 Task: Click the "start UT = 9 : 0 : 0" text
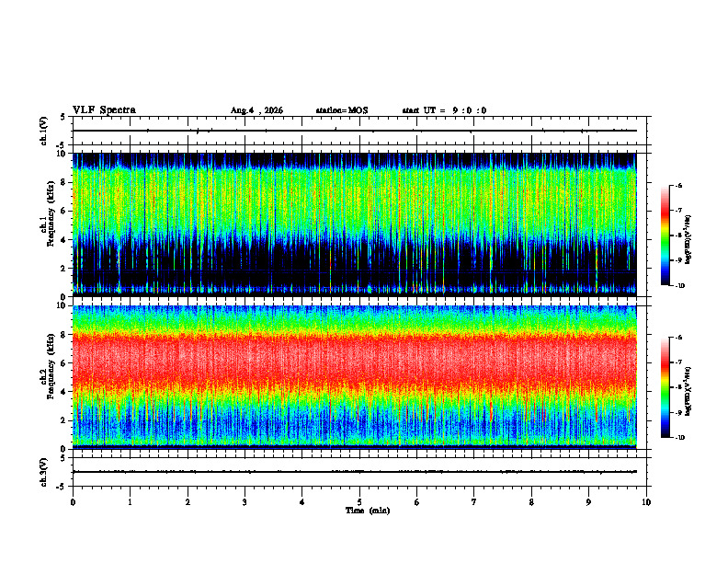[444, 110]
